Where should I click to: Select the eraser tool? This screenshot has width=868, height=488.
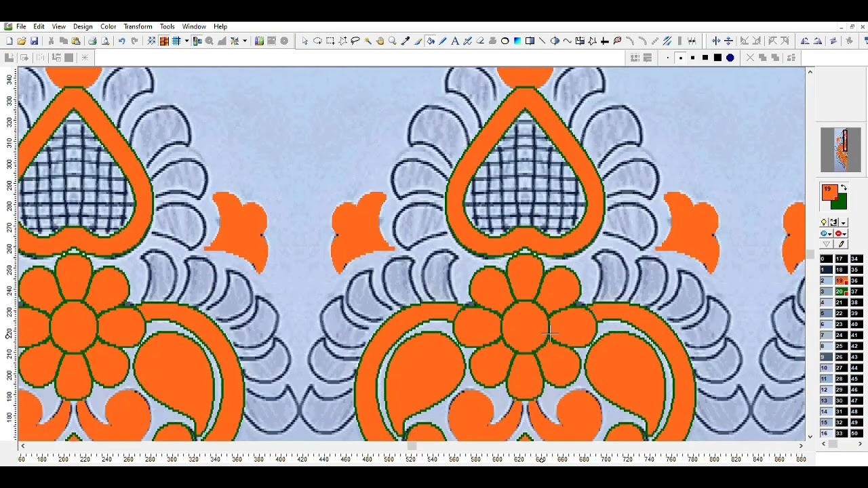[x=480, y=41]
